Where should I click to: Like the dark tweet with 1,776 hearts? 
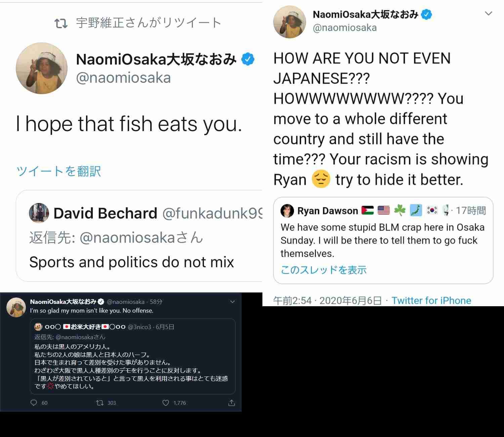(x=166, y=403)
